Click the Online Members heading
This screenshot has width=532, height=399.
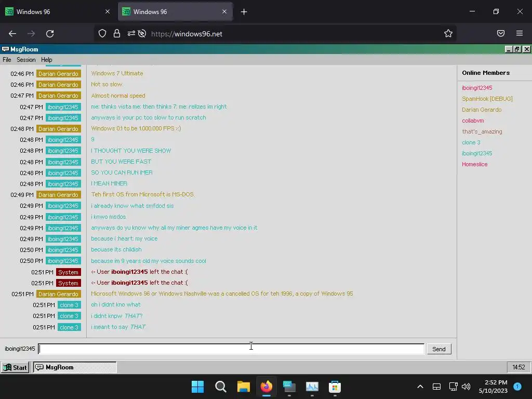coord(486,73)
